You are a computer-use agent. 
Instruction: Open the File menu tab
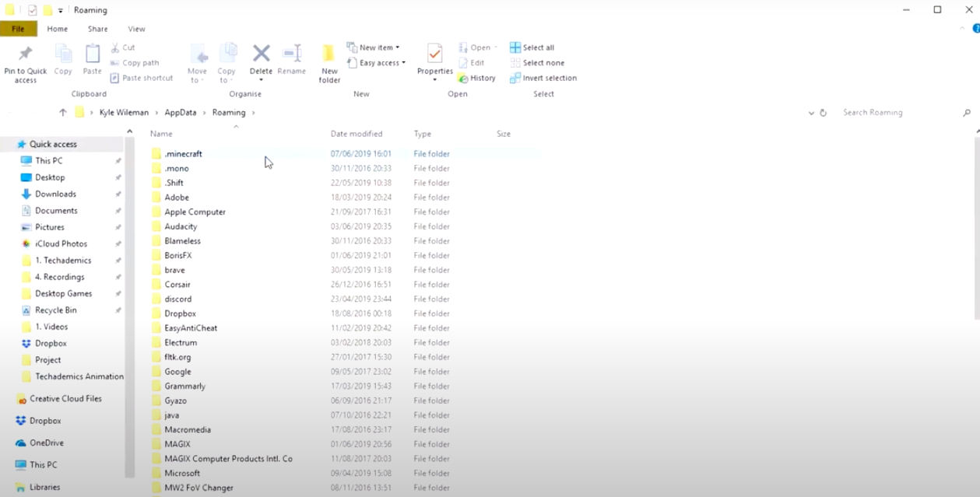click(18, 29)
